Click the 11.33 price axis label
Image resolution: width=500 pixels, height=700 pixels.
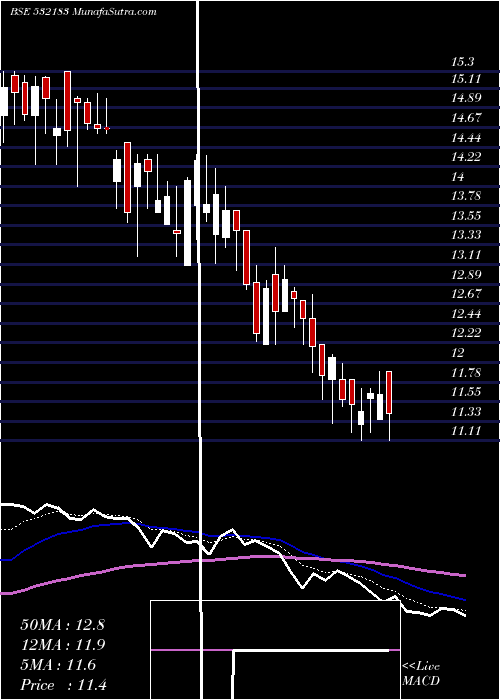467,411
